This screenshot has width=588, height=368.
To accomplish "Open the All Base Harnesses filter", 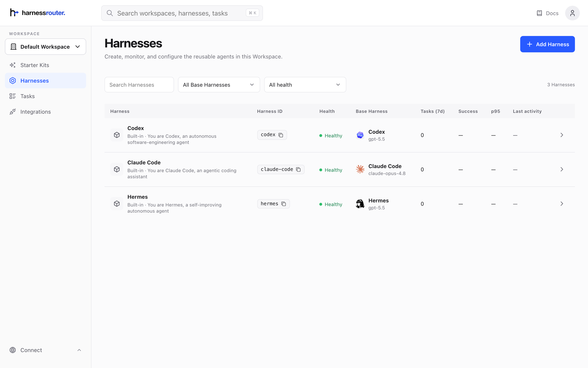I will (219, 85).
